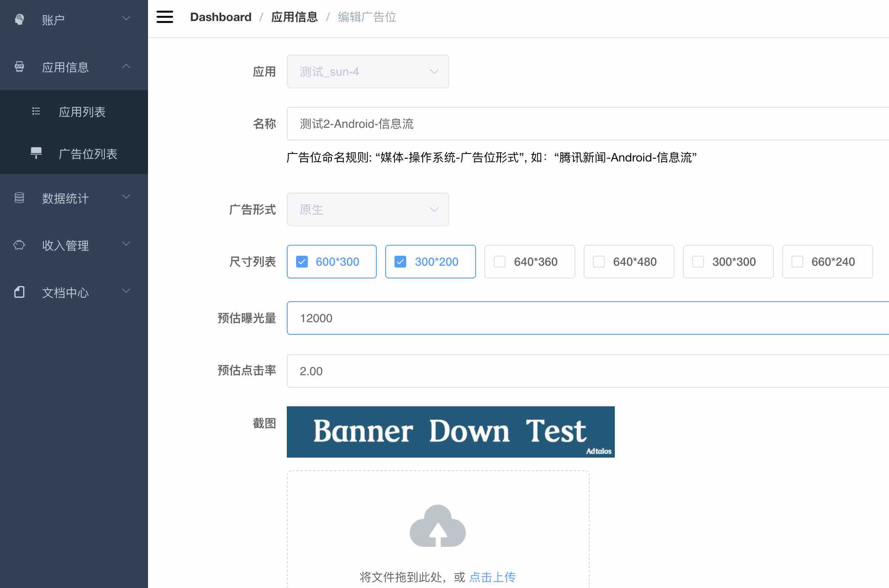Go to 应用列表 in the sidebar
Viewport: 889px width, 588px height.
click(82, 112)
